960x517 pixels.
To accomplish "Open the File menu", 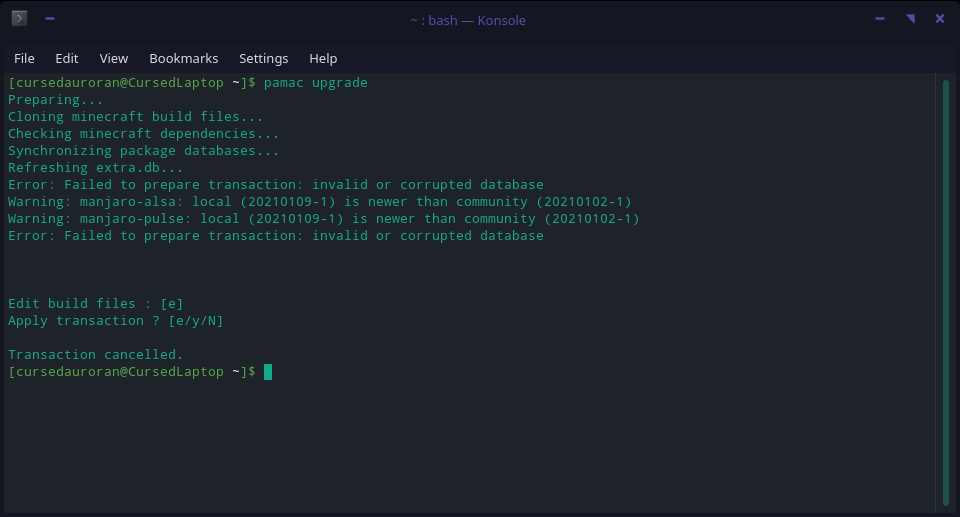I will 24,58.
